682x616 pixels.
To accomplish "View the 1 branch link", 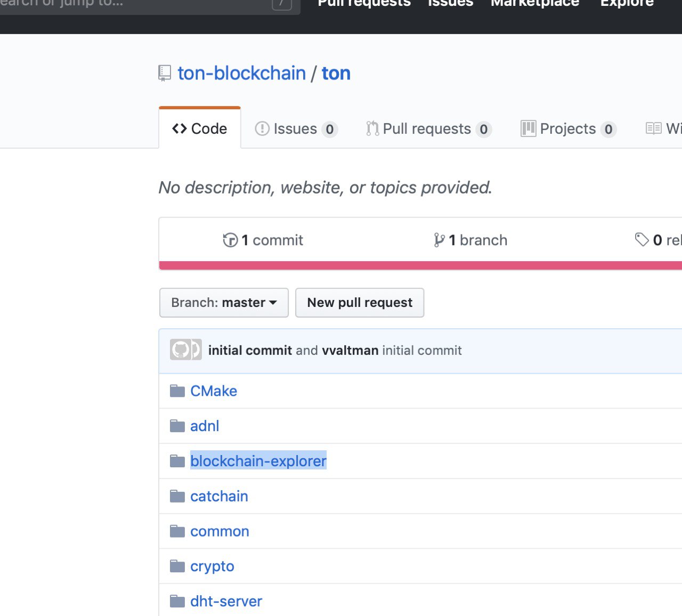I will 470,240.
